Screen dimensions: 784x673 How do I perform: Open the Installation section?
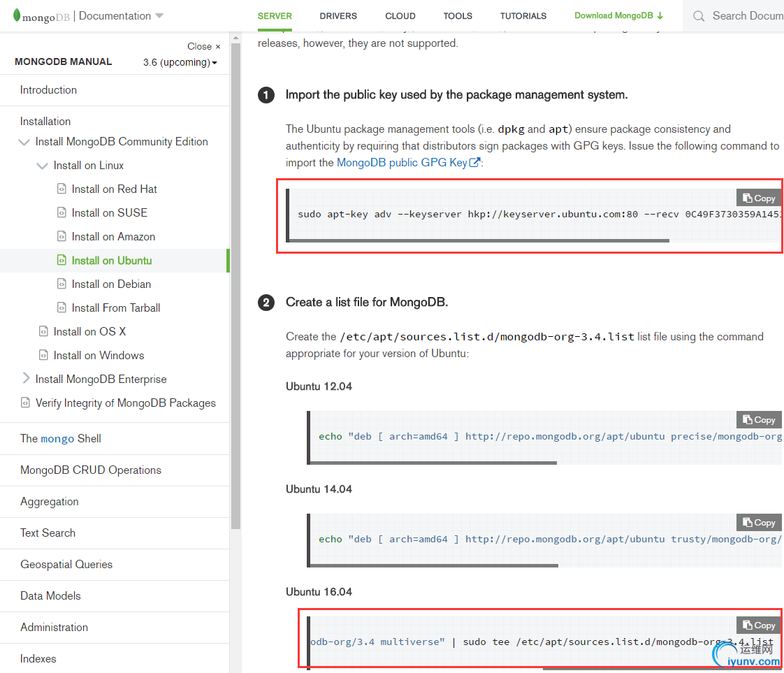click(x=45, y=122)
